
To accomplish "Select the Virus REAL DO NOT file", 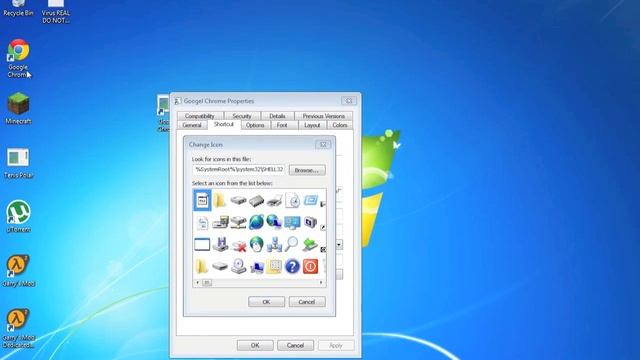I will (x=56, y=11).
